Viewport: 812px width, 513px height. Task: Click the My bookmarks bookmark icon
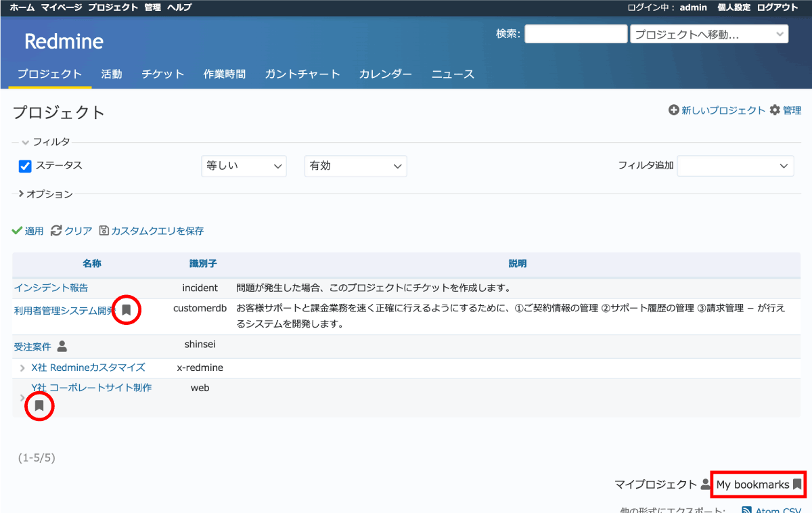pyautogui.click(x=797, y=485)
